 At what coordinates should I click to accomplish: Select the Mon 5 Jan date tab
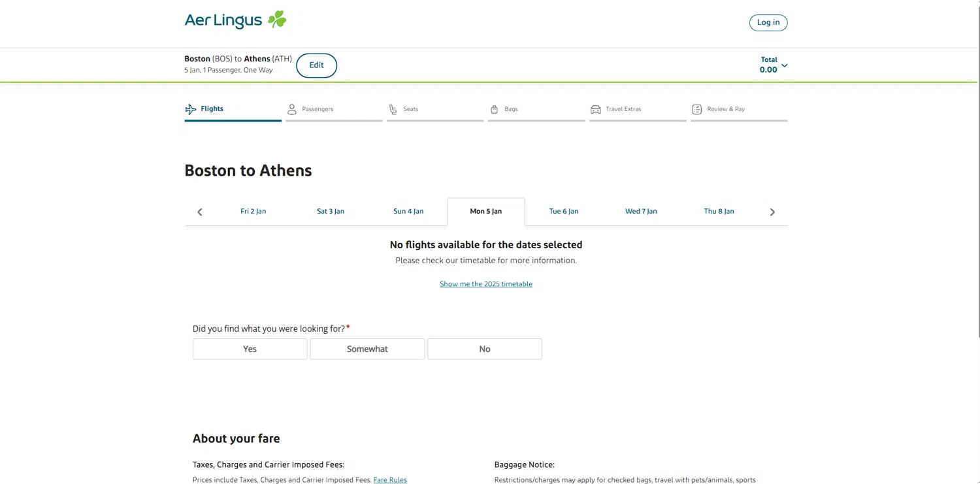click(486, 212)
